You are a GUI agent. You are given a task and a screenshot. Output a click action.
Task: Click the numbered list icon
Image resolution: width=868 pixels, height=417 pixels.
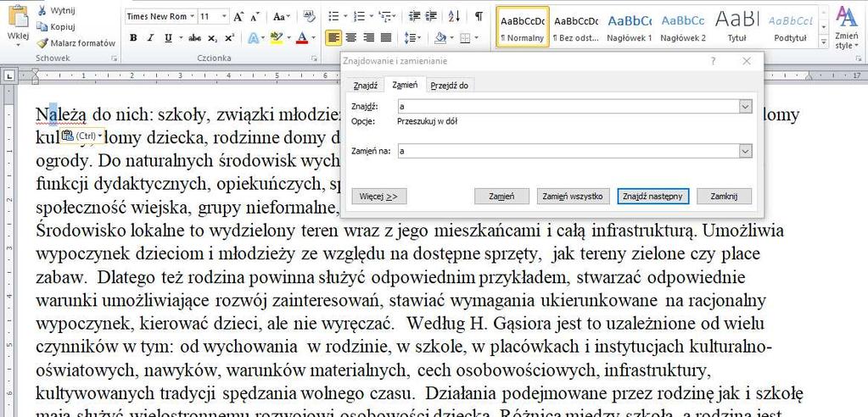(x=359, y=17)
